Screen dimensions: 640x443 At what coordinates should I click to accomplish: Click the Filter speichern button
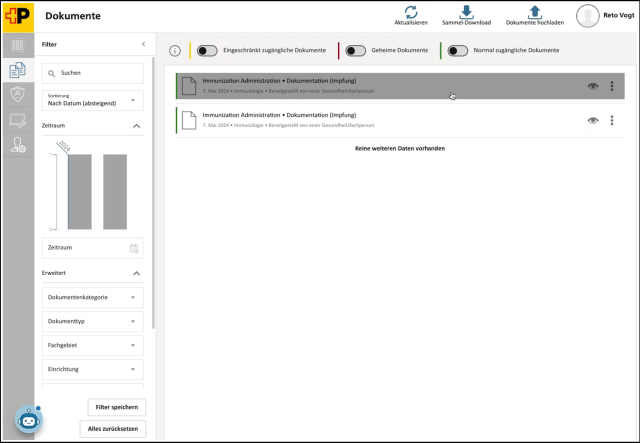[x=117, y=407]
